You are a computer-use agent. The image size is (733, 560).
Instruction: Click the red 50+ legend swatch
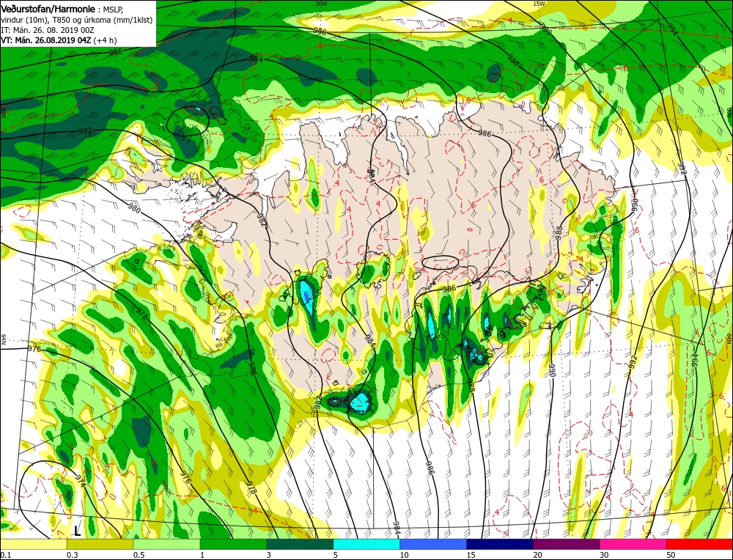tap(700, 544)
